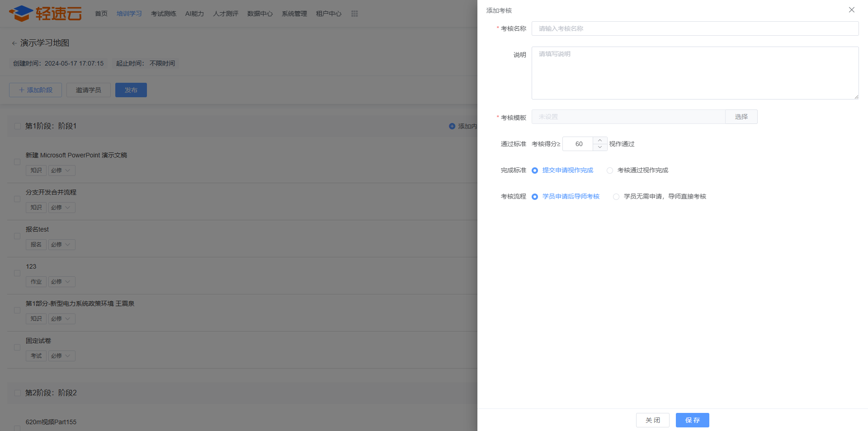868x431 pixels.
Task: Decrease the passing score with down arrow
Action: [600, 147]
